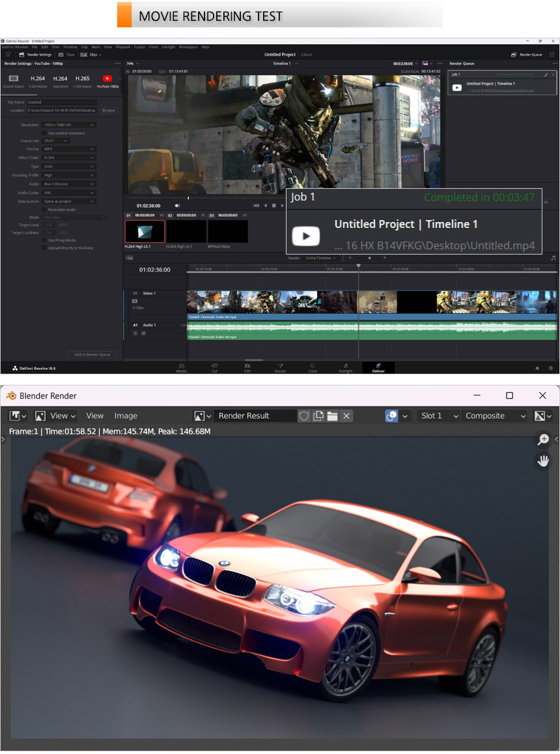Open the Audio Codec AAC dropdown
The height and width of the screenshot is (754, 560).
(x=68, y=193)
